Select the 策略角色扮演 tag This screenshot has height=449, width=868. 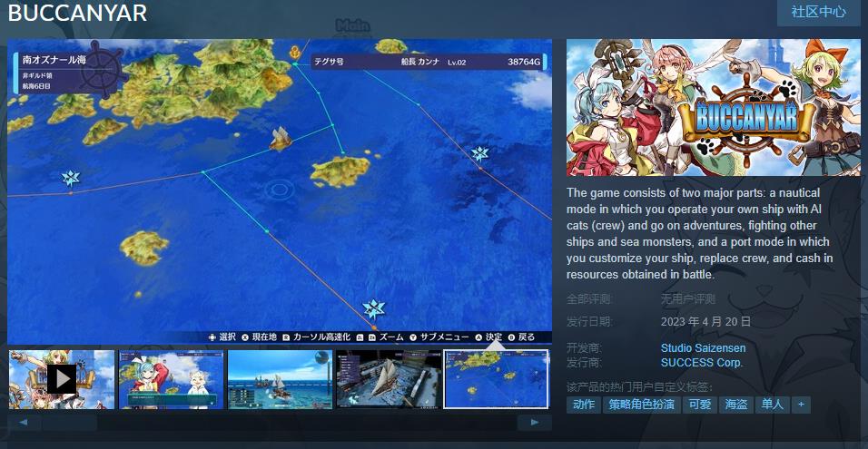click(x=642, y=405)
